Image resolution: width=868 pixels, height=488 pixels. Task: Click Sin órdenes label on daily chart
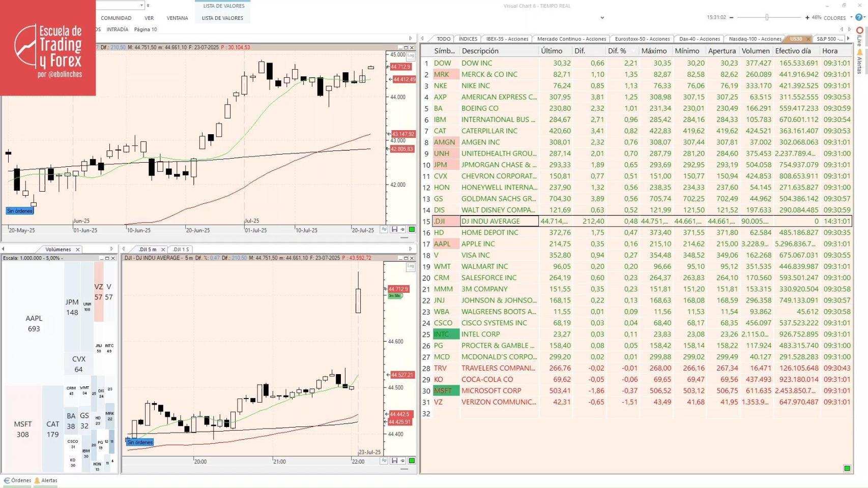20,211
